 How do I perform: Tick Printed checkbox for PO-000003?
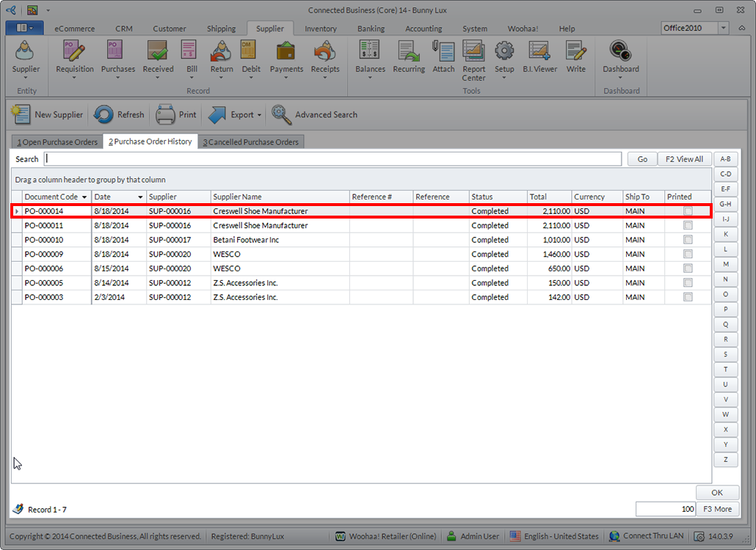pos(688,297)
